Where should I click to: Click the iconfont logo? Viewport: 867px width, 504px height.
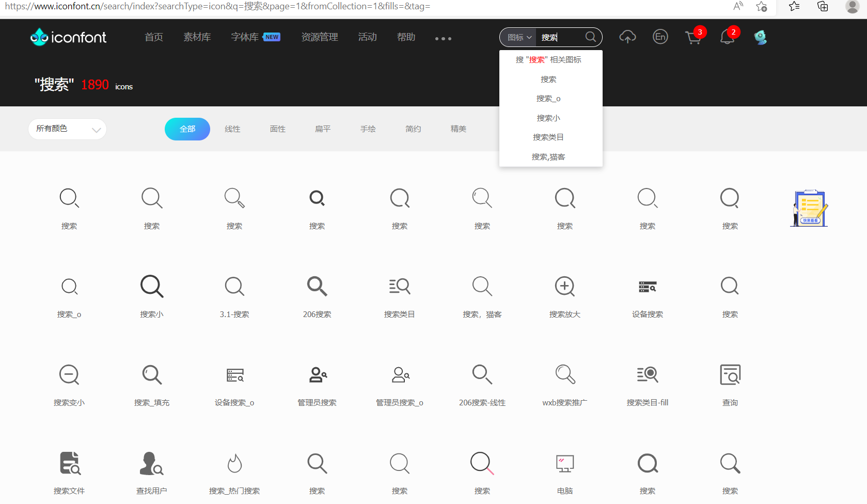[68, 36]
